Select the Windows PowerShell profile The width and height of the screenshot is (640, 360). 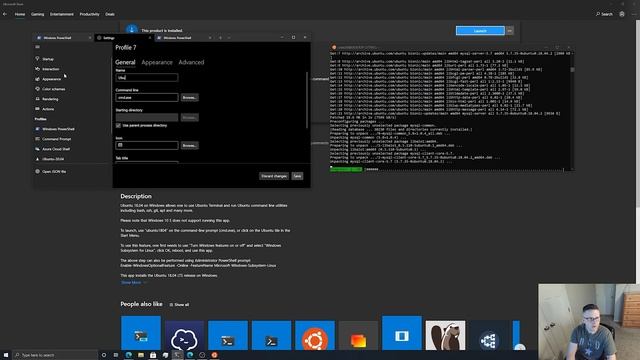tap(58, 129)
